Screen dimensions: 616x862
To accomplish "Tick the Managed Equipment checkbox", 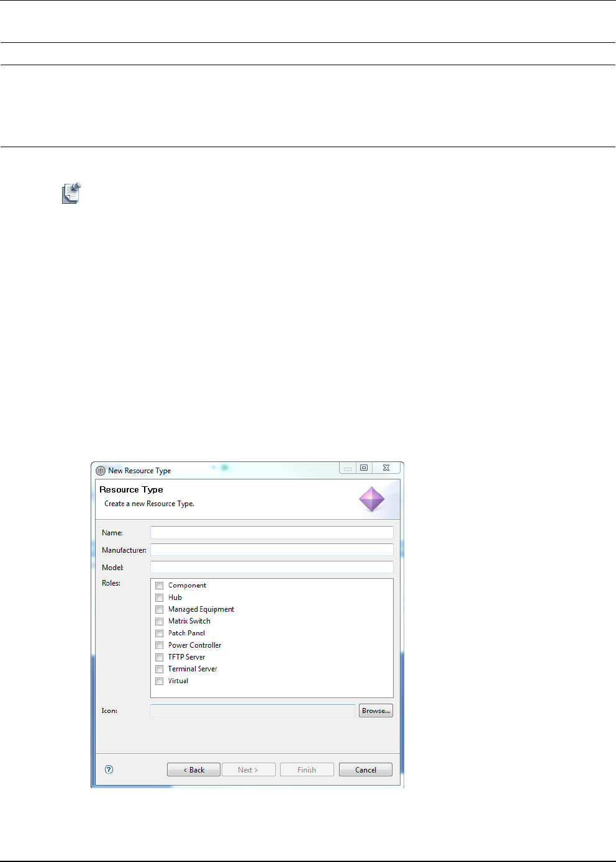I will tap(160, 609).
